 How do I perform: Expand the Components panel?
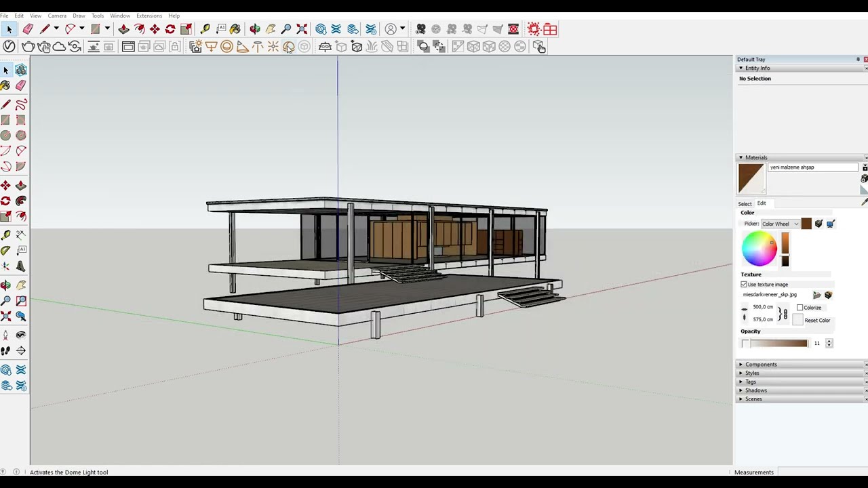pos(741,365)
